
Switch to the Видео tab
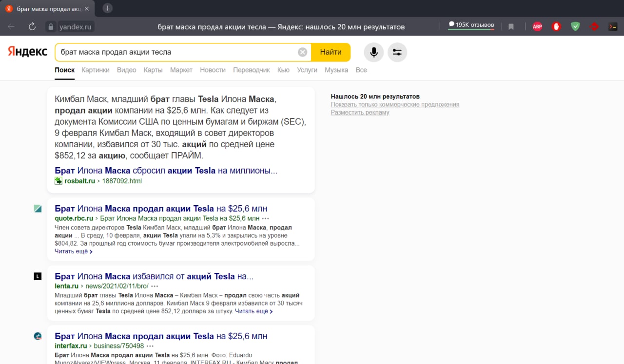(127, 70)
